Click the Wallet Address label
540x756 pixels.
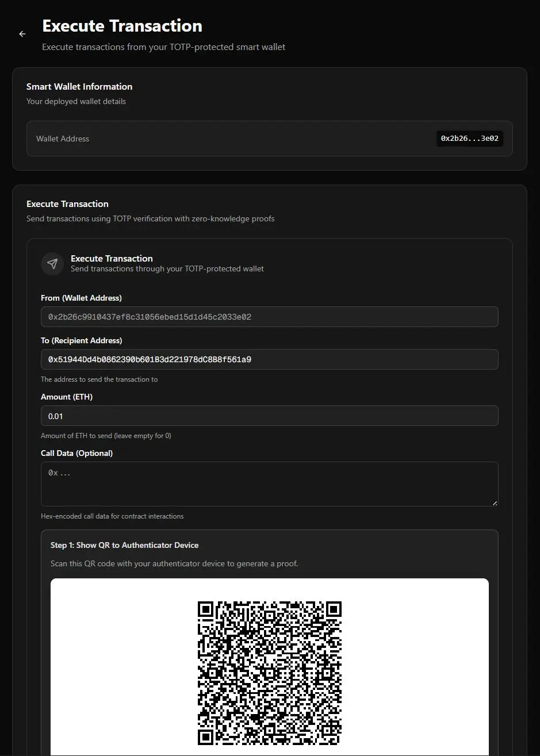pos(63,138)
